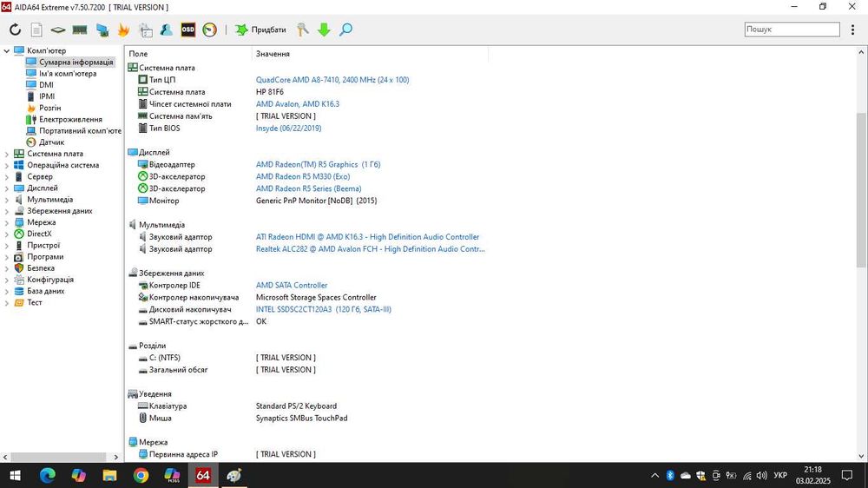Click the user audit toolbar icon

click(x=166, y=30)
